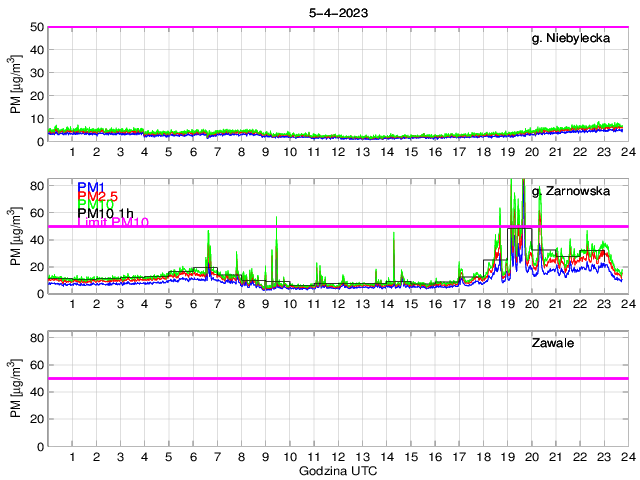Click the 80 tick on Zarnowska y-axis
The width and height of the screenshot is (640, 480).
[36, 185]
